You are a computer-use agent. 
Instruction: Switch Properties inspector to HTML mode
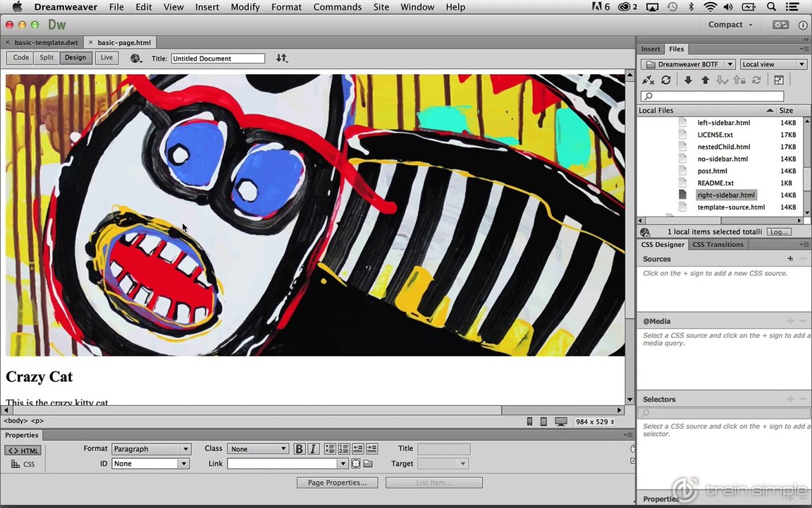(x=23, y=450)
